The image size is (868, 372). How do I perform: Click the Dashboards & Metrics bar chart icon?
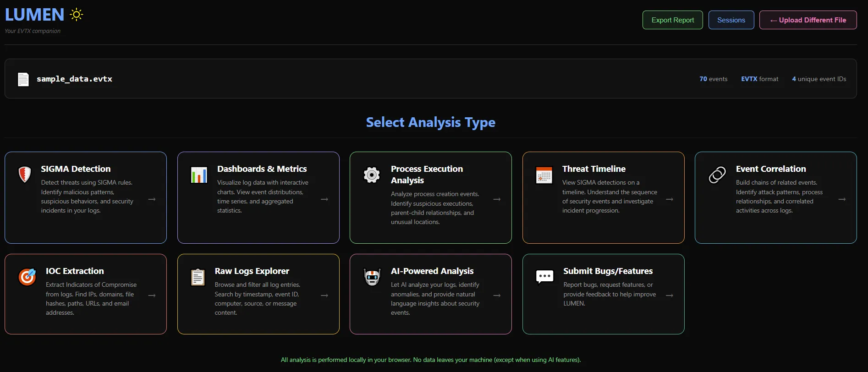pos(199,175)
